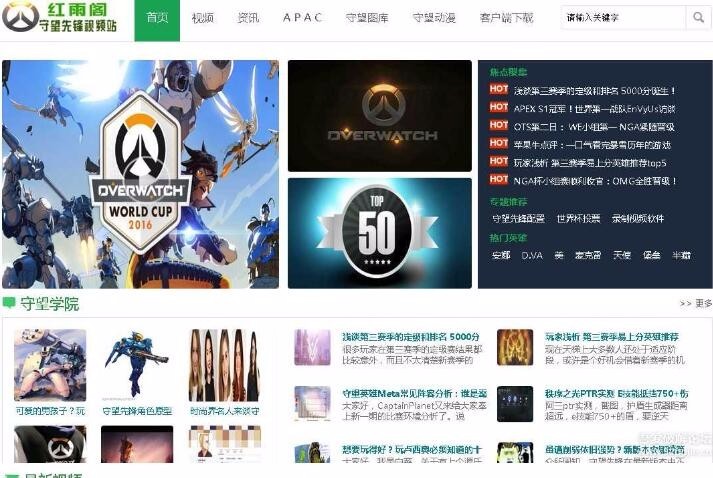Click the 录制视频软件 topic link

click(x=638, y=218)
